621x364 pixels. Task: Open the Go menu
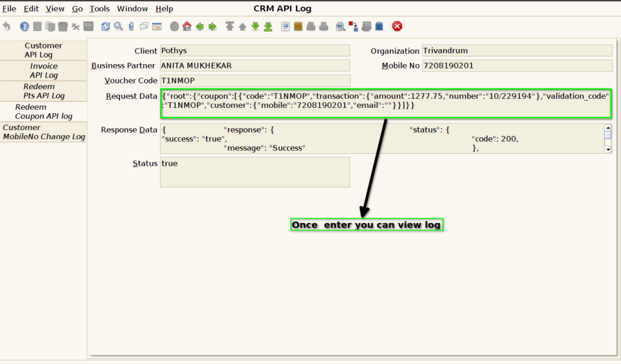77,8
